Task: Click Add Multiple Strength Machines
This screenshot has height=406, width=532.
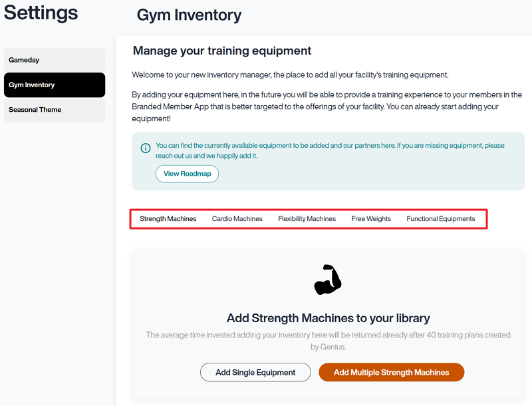Action: [391, 372]
